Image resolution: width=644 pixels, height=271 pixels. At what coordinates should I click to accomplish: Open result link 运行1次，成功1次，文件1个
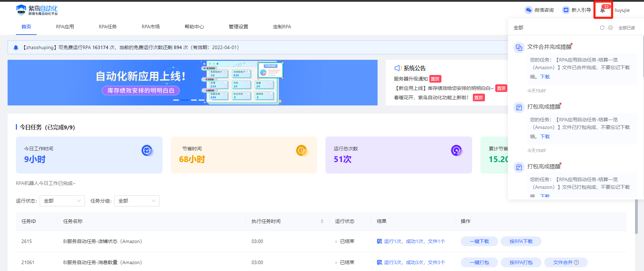pyautogui.click(x=414, y=241)
